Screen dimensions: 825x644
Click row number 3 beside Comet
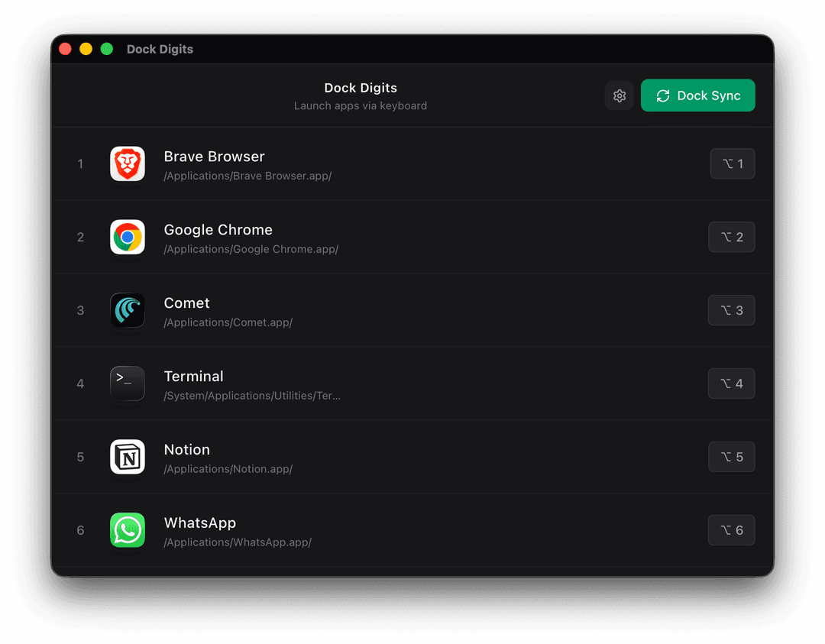80,310
